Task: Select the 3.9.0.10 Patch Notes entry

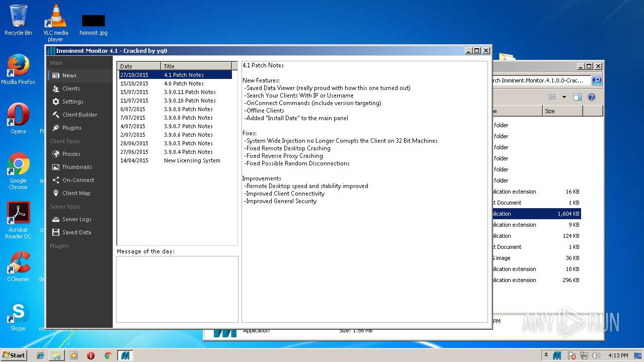Action: pyautogui.click(x=176, y=101)
